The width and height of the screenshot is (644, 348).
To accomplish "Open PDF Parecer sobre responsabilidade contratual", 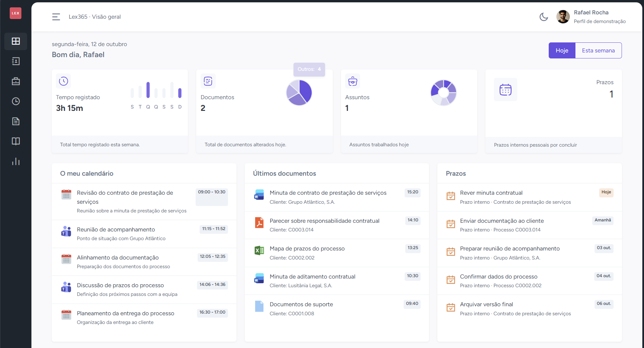I will (337, 225).
